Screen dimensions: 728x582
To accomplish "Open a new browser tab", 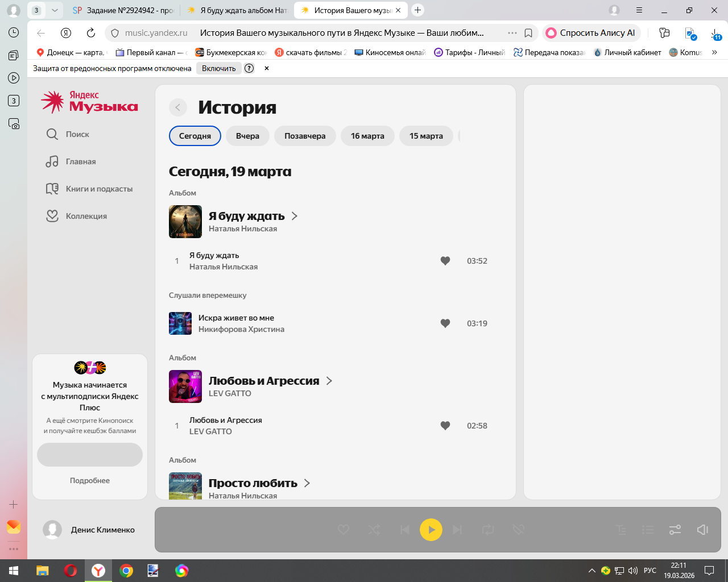I will click(x=418, y=10).
